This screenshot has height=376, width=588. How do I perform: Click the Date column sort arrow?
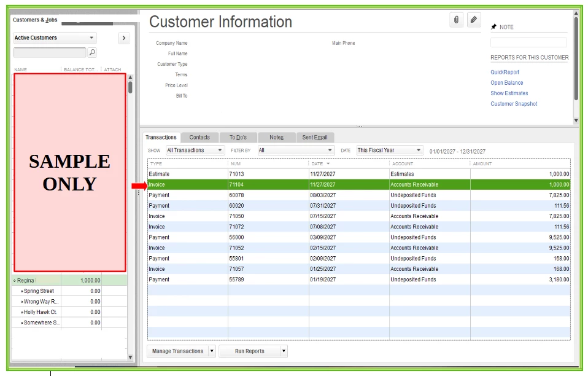(x=328, y=163)
